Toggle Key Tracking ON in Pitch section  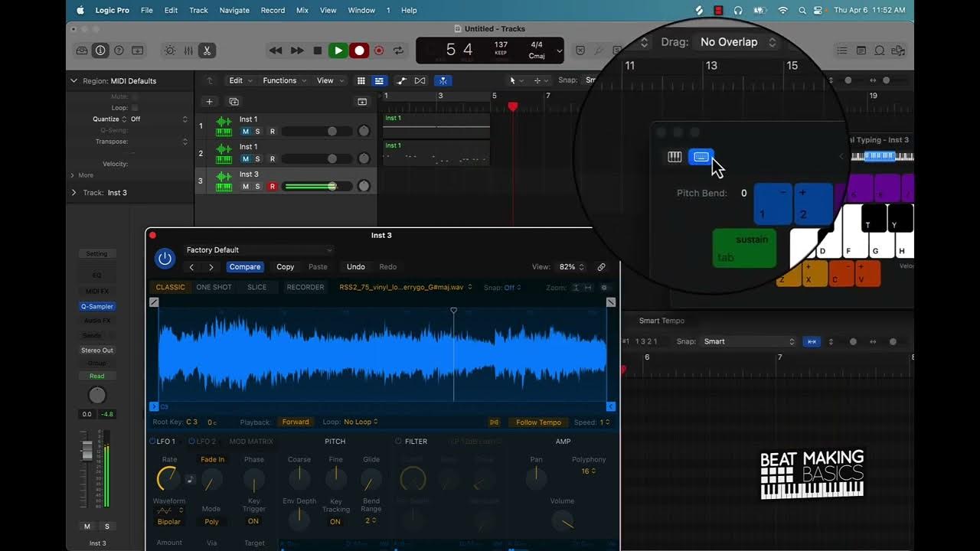click(x=335, y=522)
